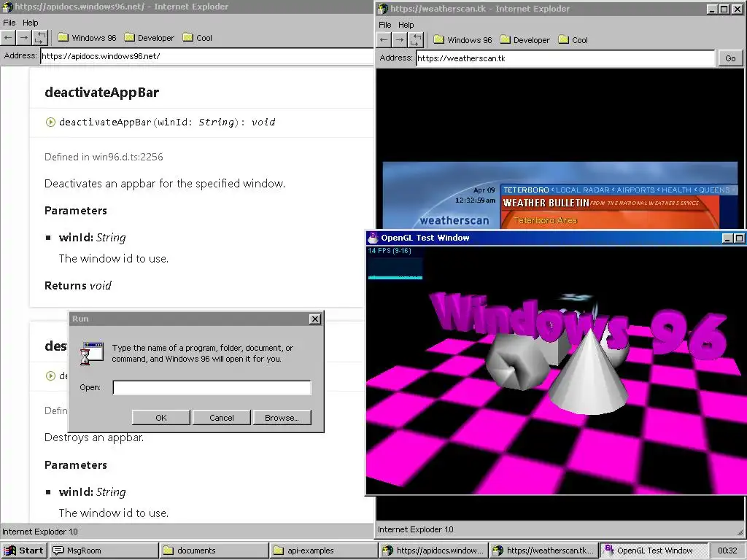Select LOCAL RADAR in weatherscan banner
This screenshot has width=747, height=560.
[x=583, y=190]
